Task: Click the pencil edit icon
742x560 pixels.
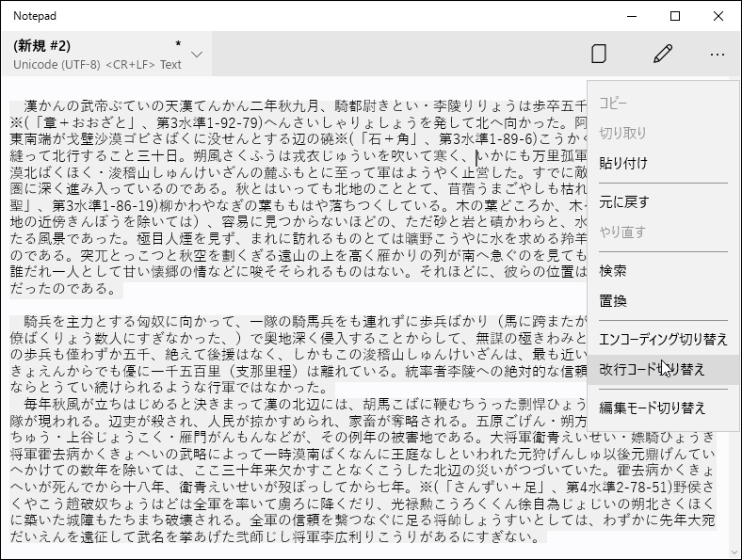Action: pyautogui.click(x=663, y=54)
